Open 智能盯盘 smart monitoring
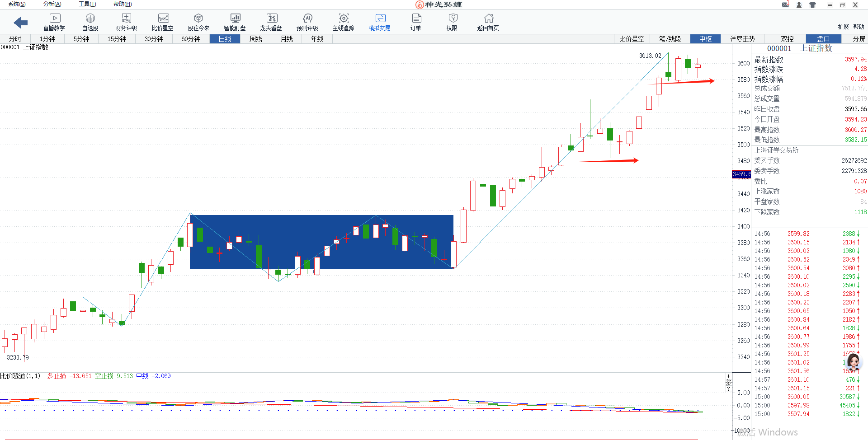The height and width of the screenshot is (440, 868). click(235, 22)
